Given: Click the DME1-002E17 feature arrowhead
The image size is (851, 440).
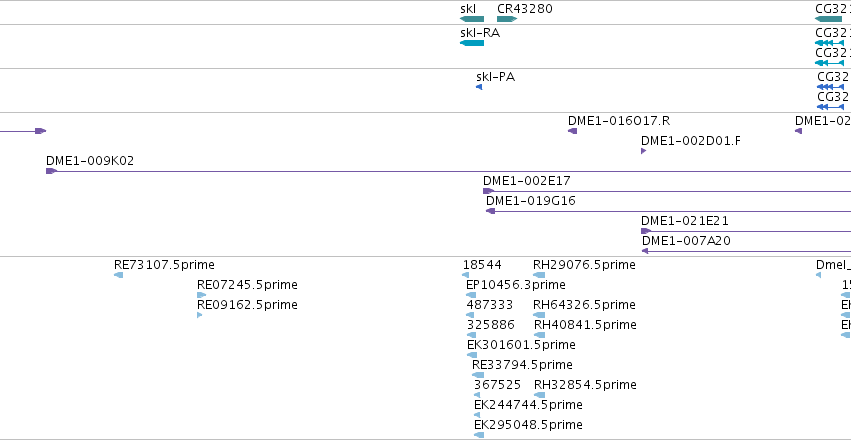Looking at the screenshot, I should [488, 191].
